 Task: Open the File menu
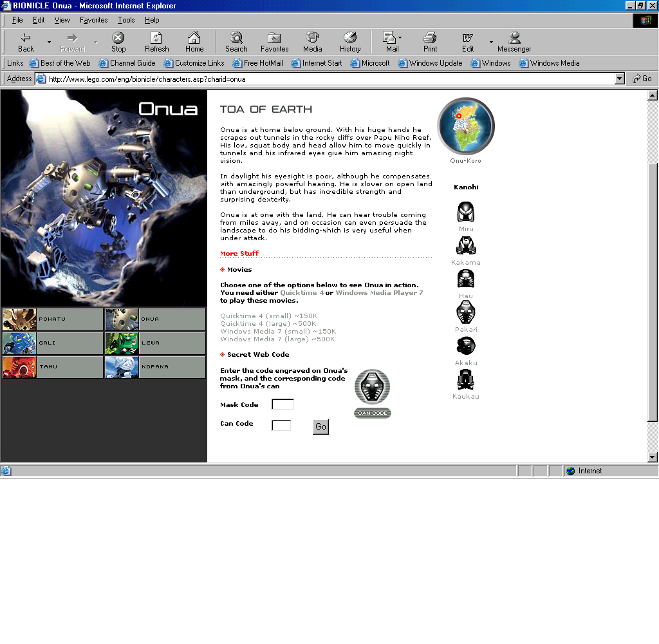click(17, 20)
